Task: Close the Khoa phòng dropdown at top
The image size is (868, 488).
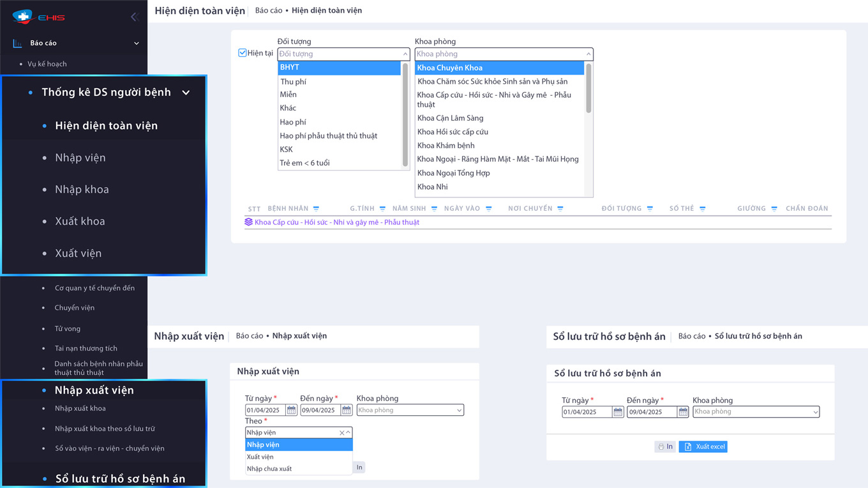Action: (x=588, y=54)
